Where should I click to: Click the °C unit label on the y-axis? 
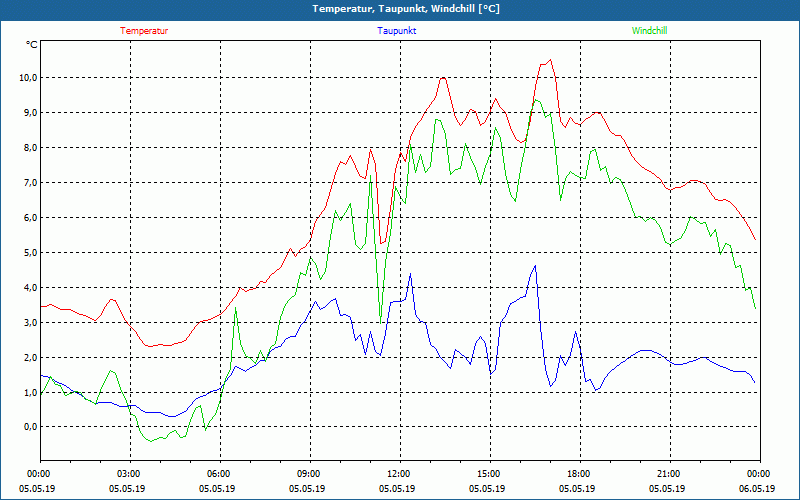click(x=32, y=45)
